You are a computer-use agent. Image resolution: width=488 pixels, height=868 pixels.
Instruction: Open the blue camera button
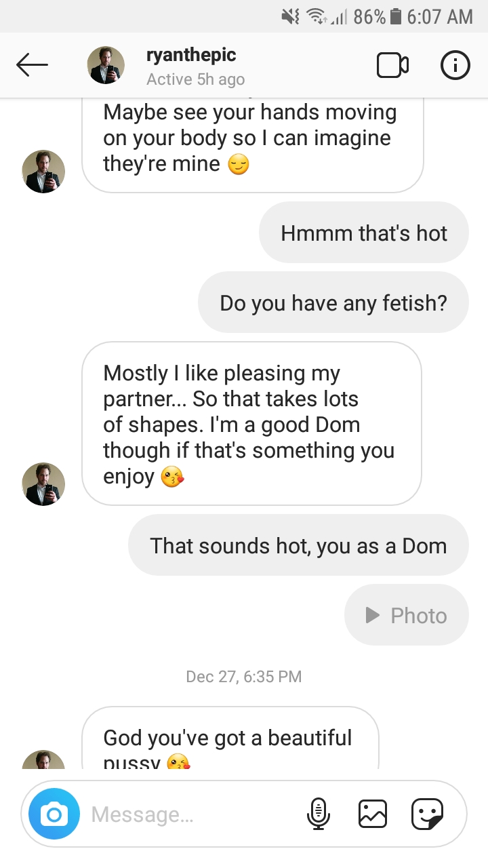tap(54, 814)
